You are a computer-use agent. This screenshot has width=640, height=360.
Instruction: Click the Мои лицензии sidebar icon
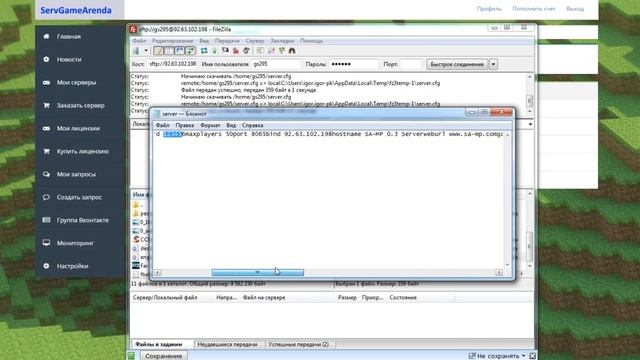coord(47,128)
